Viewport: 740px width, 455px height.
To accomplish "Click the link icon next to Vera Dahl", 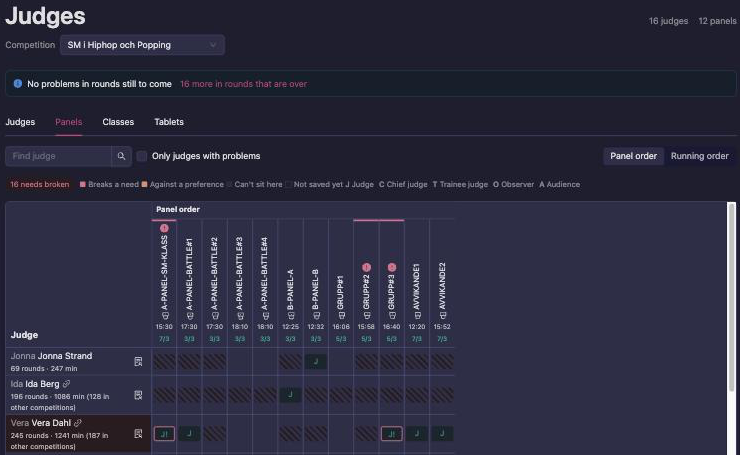I will tap(78, 423).
